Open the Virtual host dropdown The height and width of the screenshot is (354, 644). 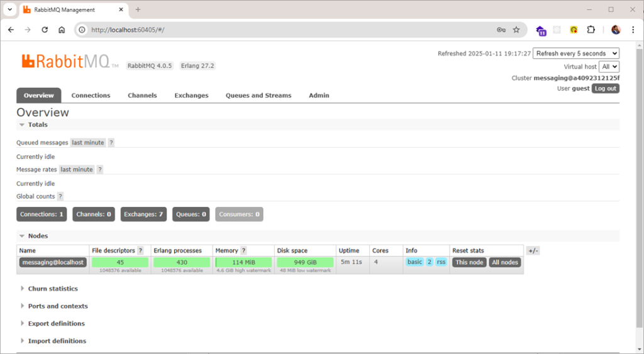[609, 66]
